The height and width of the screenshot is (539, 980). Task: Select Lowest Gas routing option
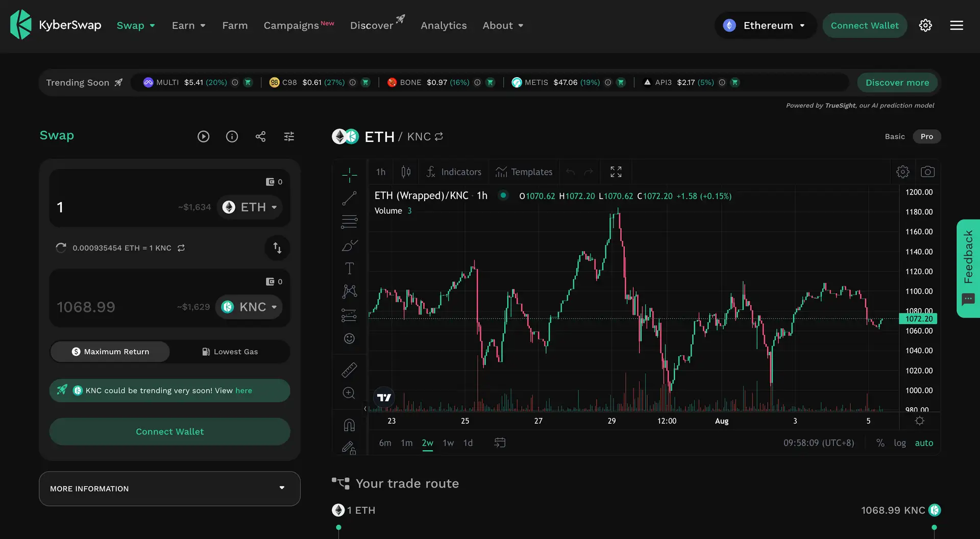230,352
